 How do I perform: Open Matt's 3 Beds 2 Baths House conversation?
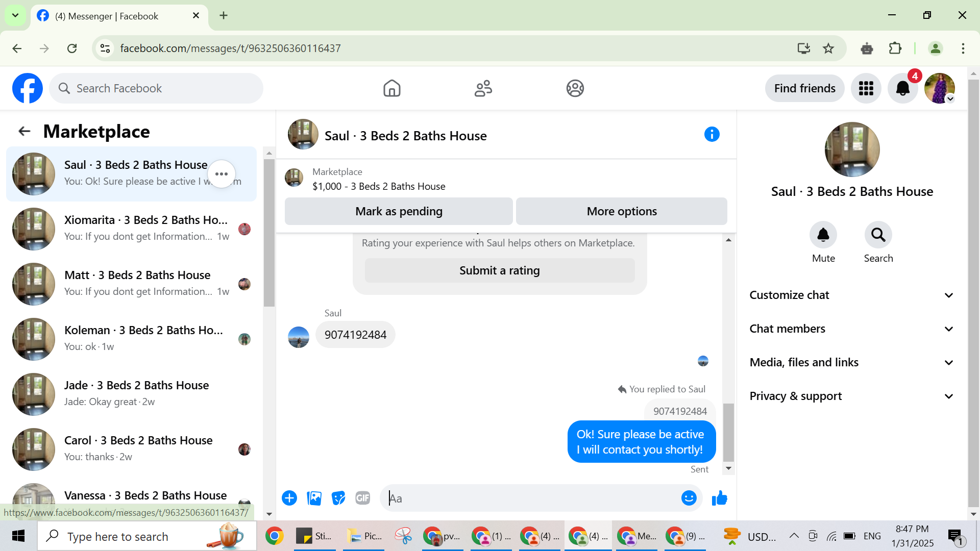[131, 284]
